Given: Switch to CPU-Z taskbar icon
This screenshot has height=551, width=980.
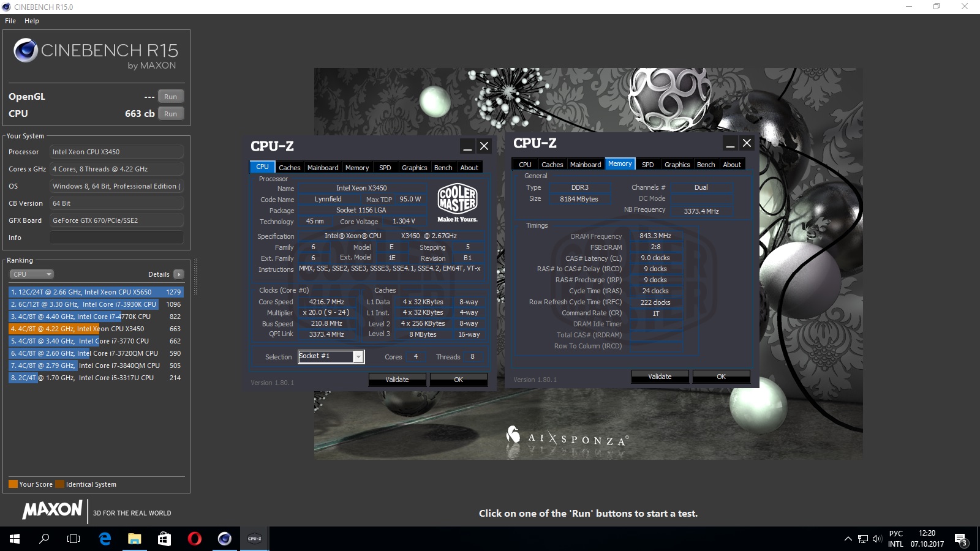Looking at the screenshot, I should [255, 539].
